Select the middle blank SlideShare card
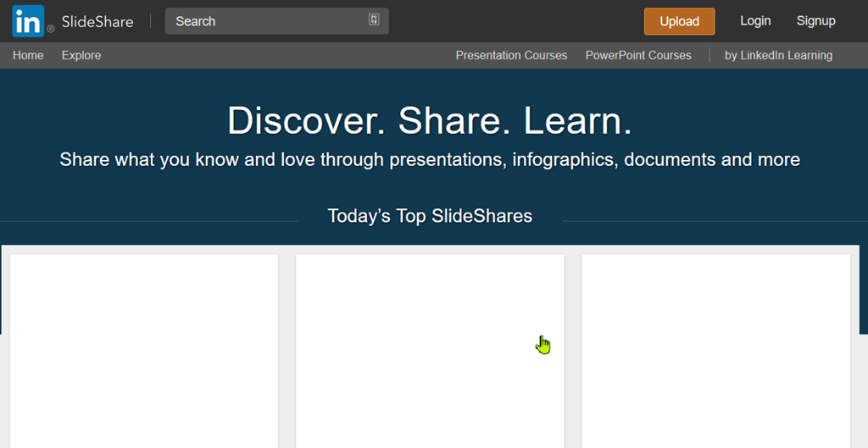The width and height of the screenshot is (868, 448). [x=430, y=351]
